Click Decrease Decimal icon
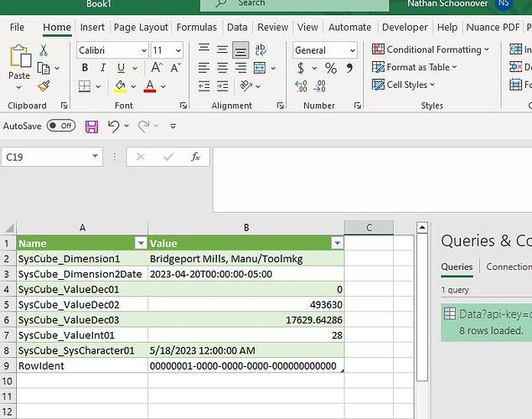Image resolution: width=532 pixels, height=419 pixels. click(319, 86)
